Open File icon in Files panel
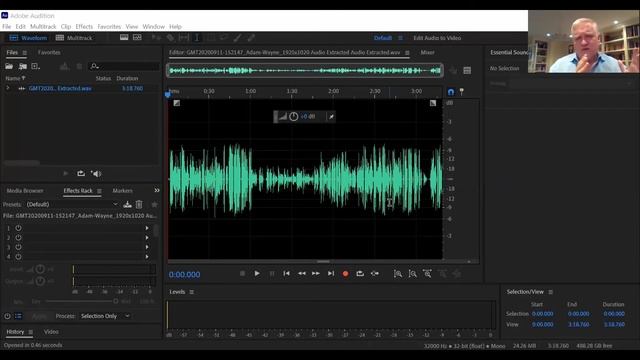The width and height of the screenshot is (640, 360). point(9,66)
